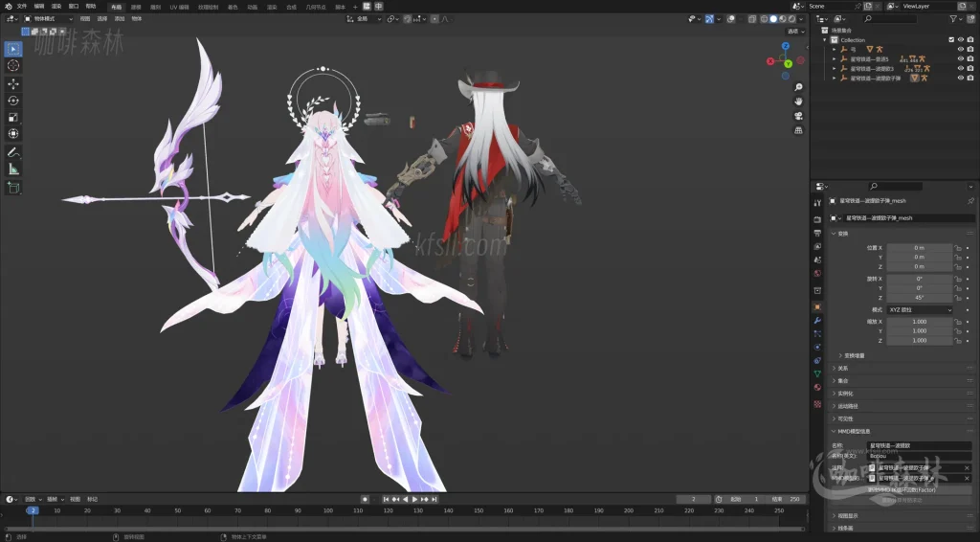Image resolution: width=980 pixels, height=542 pixels.
Task: Toggle viewport overlays button
Action: tap(730, 19)
